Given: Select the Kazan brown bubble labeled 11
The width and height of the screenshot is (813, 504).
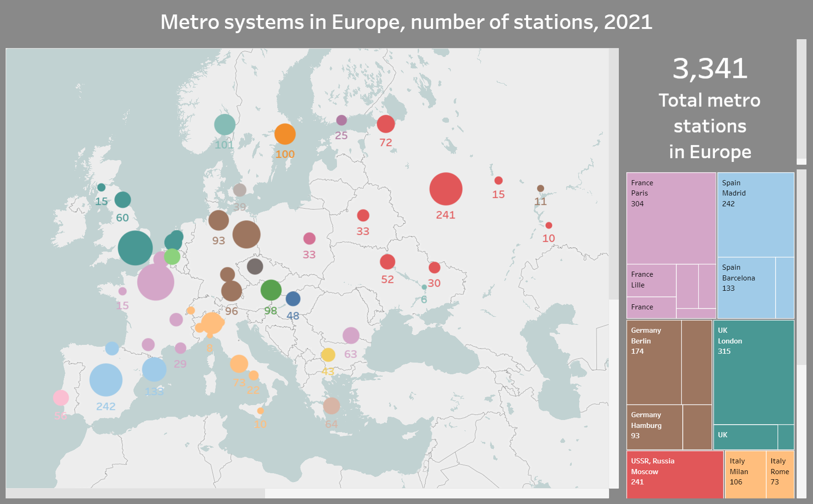Looking at the screenshot, I should tap(540, 189).
